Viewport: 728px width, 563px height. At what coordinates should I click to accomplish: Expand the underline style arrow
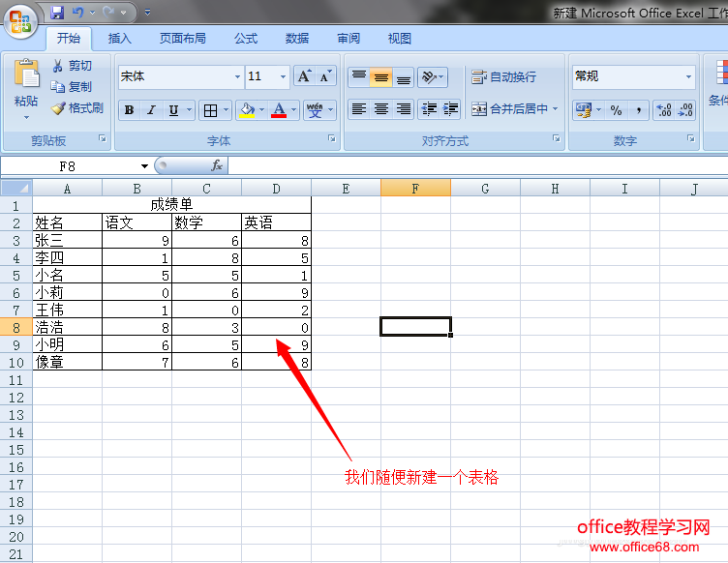coord(189,110)
